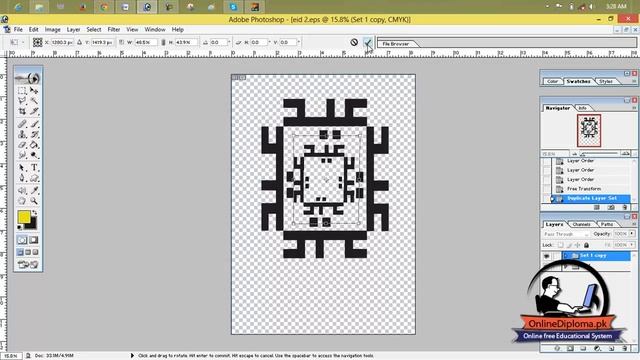Open the Navigator palette options menu

point(634,108)
